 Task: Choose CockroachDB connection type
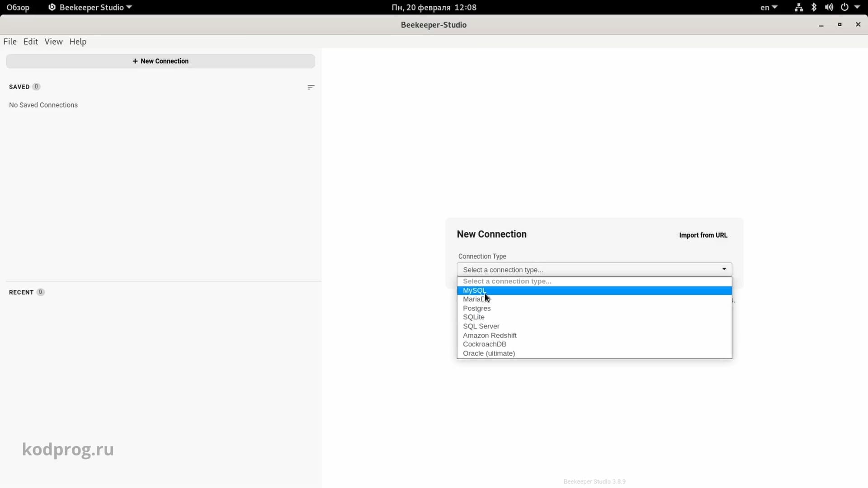pyautogui.click(x=594, y=344)
